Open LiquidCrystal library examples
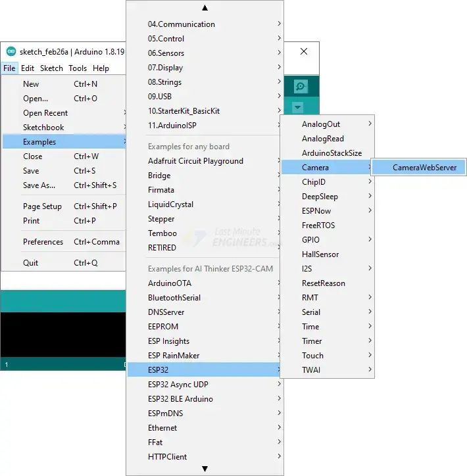 tap(203, 204)
